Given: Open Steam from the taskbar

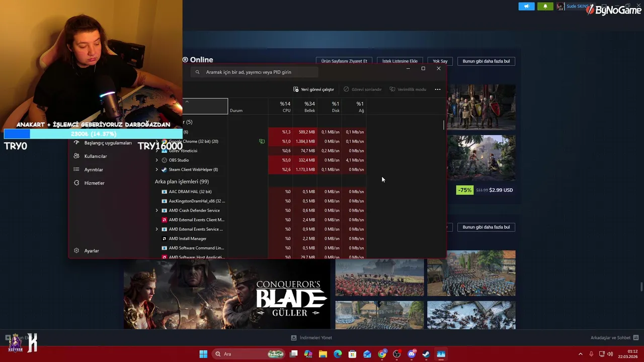Looking at the screenshot, I should click(426, 354).
